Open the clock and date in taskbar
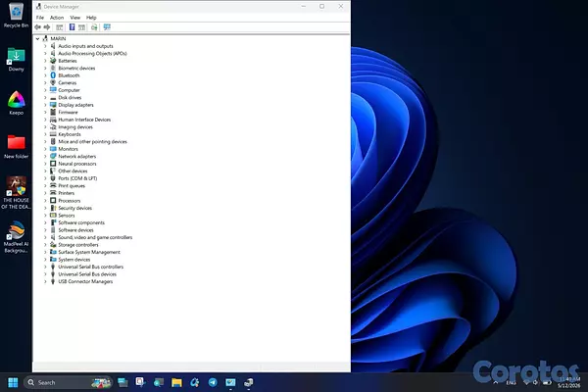The width and height of the screenshot is (588, 392). pos(569,382)
